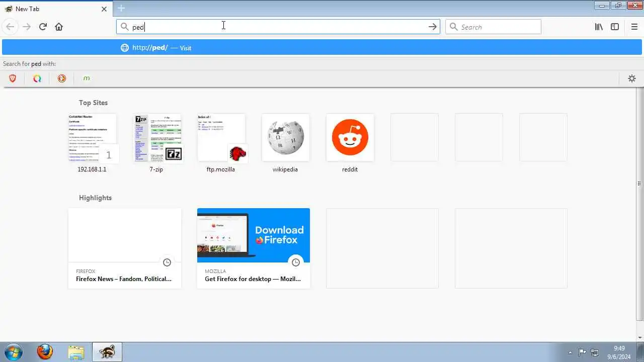Click the address bar containing 'ped'
The image size is (644, 362).
[x=278, y=27]
